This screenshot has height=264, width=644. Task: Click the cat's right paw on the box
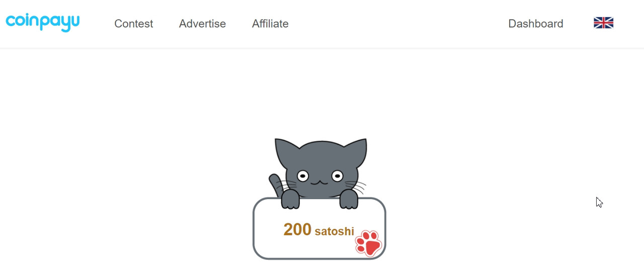(349, 199)
